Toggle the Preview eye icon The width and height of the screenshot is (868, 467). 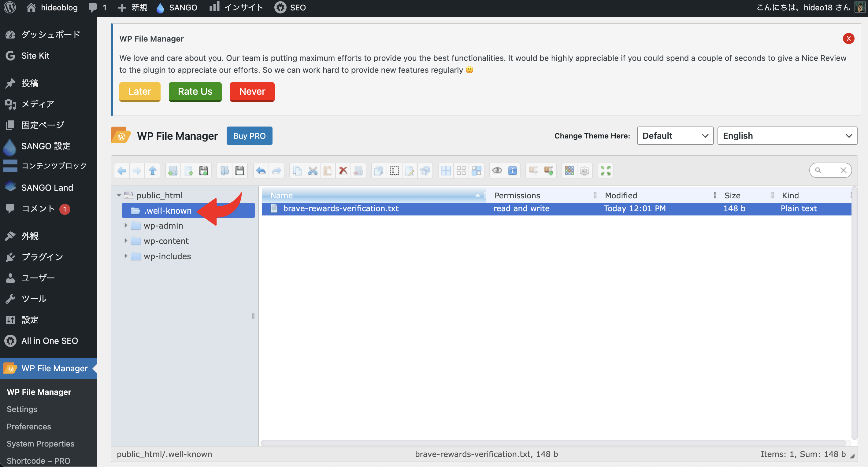(497, 171)
